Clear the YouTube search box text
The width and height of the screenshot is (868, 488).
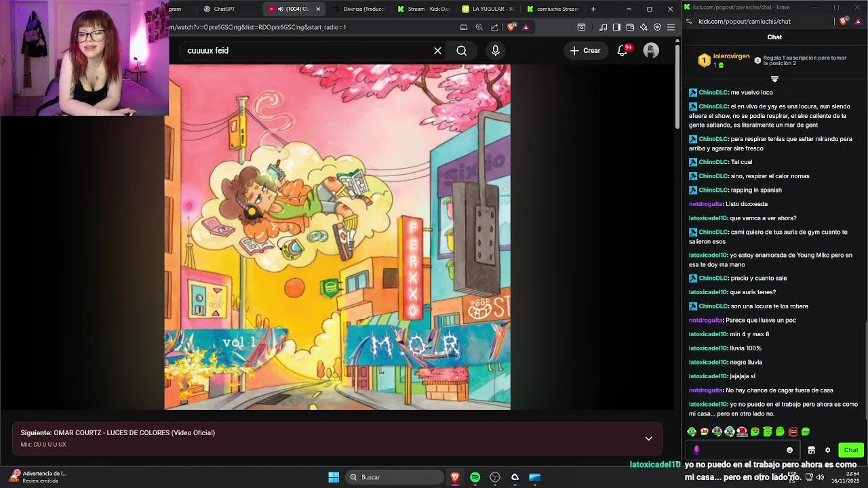coord(437,51)
